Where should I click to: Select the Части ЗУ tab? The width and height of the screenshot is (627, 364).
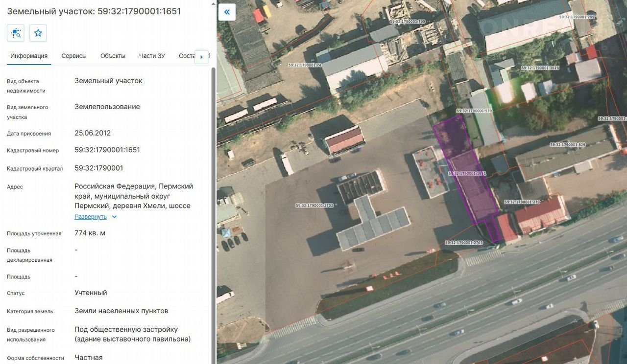[152, 56]
